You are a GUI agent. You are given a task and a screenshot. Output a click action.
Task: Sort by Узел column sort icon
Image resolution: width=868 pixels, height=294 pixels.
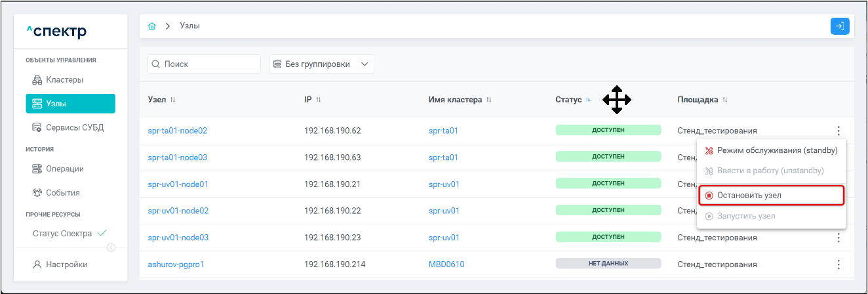pyautogui.click(x=173, y=100)
